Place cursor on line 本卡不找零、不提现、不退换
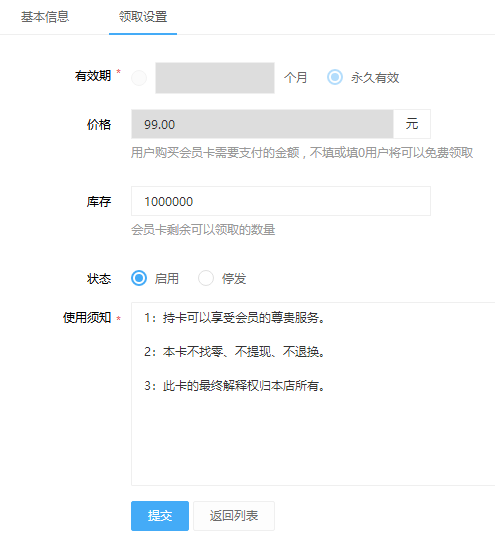Screen dimensions: 495x539 coord(234,352)
